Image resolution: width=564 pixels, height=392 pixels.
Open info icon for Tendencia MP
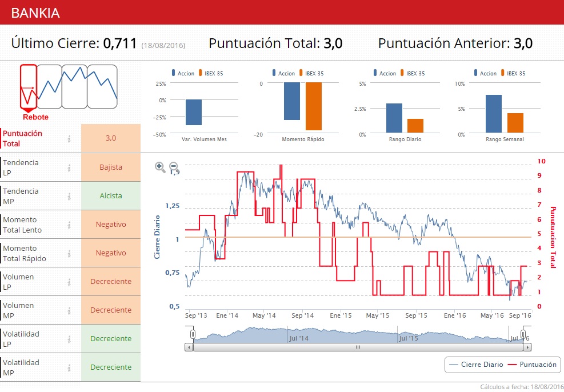[69, 197]
